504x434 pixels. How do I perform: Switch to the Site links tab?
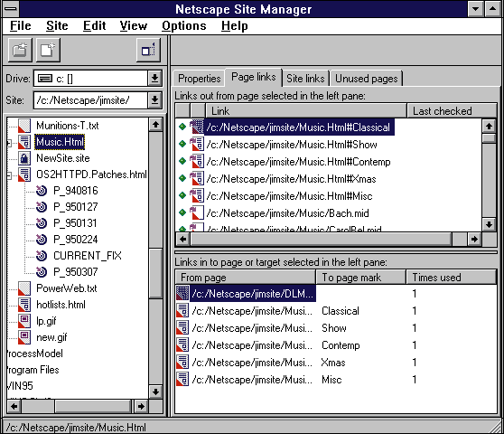305,79
